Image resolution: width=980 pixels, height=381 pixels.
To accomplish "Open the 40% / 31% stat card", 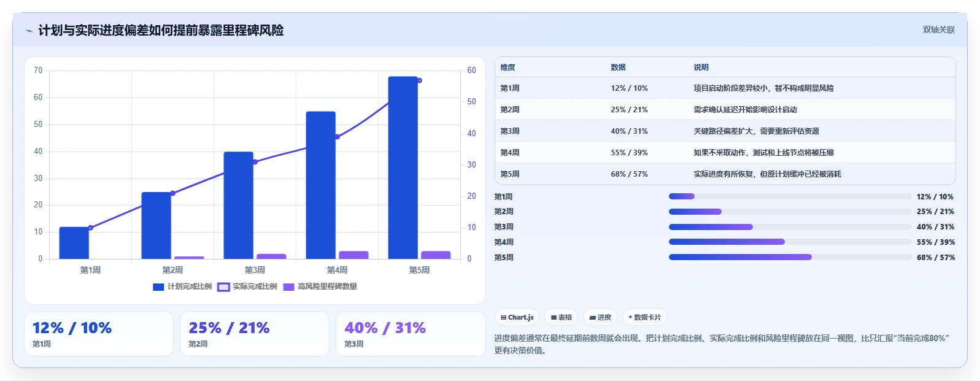I will 411,334.
